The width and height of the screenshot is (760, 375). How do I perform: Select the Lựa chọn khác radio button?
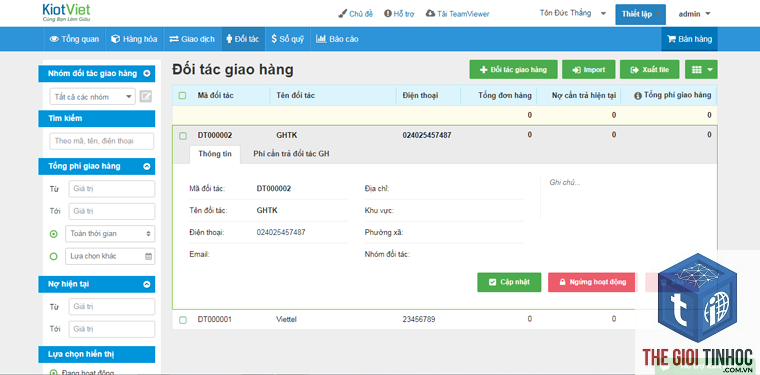[x=54, y=256]
